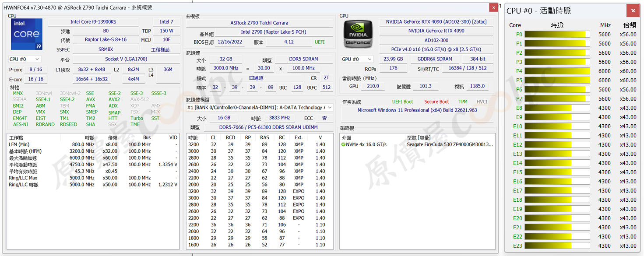The image size is (644, 256).
Task: Click the Intel Core i9 logo
Action: [27, 34]
